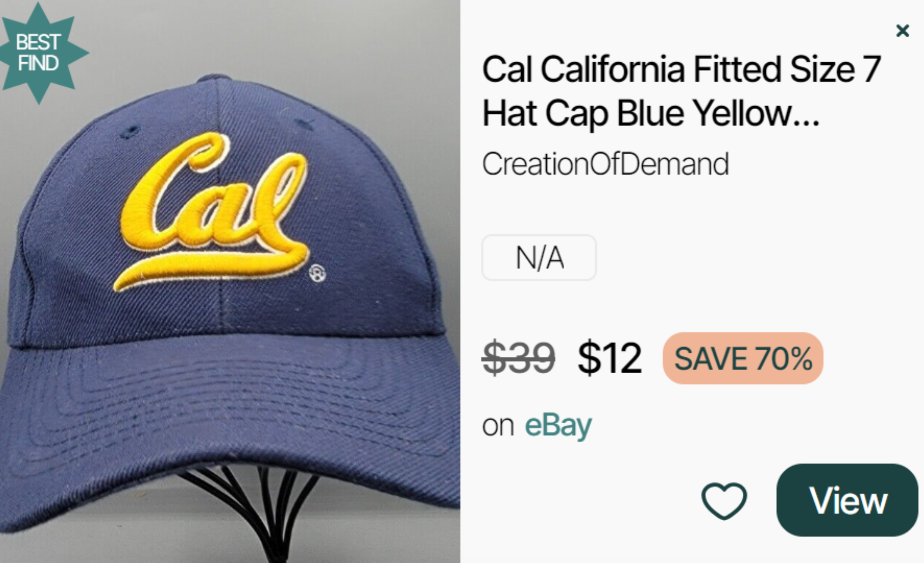Screen dimensions: 924x563
Task: Click the registered trademark symbol on the hat
Action: [x=317, y=273]
